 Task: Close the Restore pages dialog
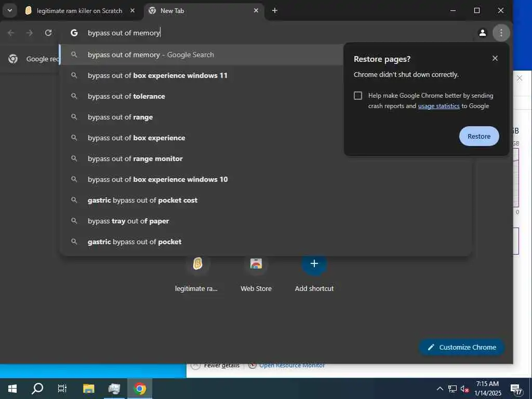(x=495, y=58)
